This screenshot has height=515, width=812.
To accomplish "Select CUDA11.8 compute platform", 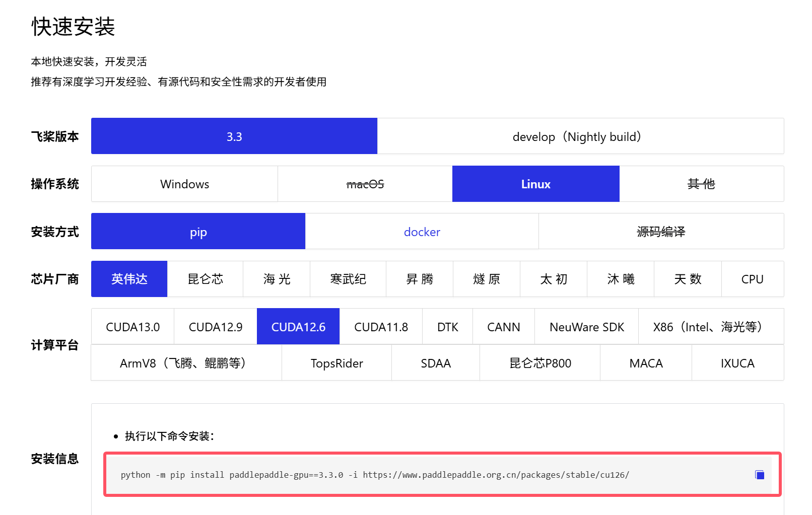I will point(381,326).
